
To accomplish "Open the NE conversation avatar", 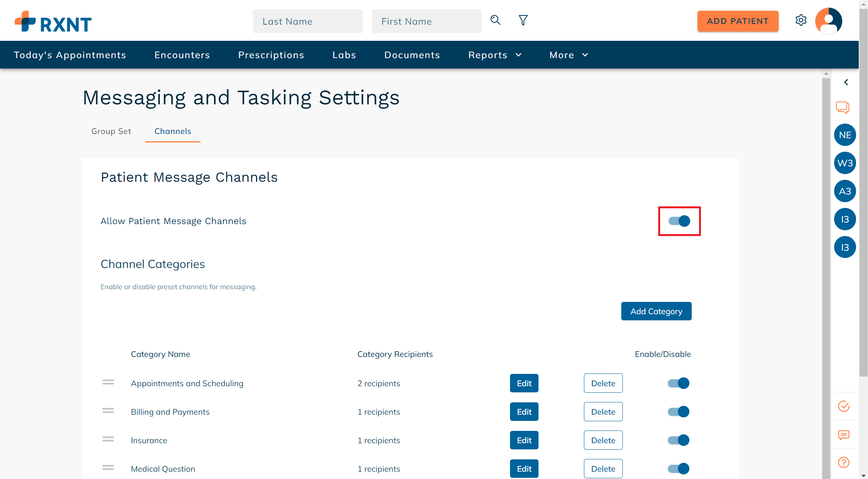I will tap(845, 135).
